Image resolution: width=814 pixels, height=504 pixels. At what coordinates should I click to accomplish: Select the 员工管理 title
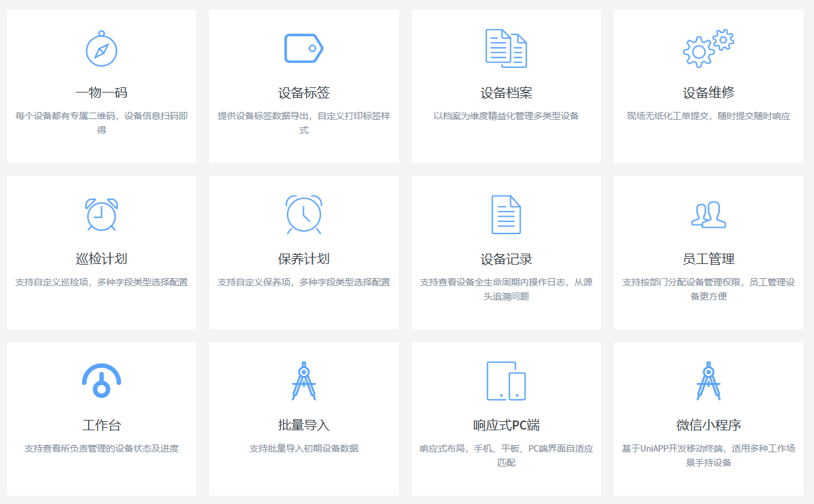coord(708,257)
